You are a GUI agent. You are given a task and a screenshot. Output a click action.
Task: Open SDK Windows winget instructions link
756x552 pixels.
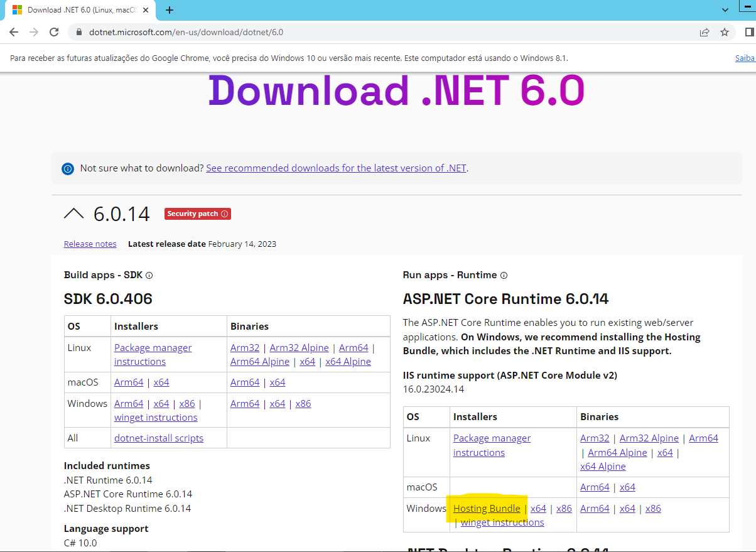pos(156,418)
